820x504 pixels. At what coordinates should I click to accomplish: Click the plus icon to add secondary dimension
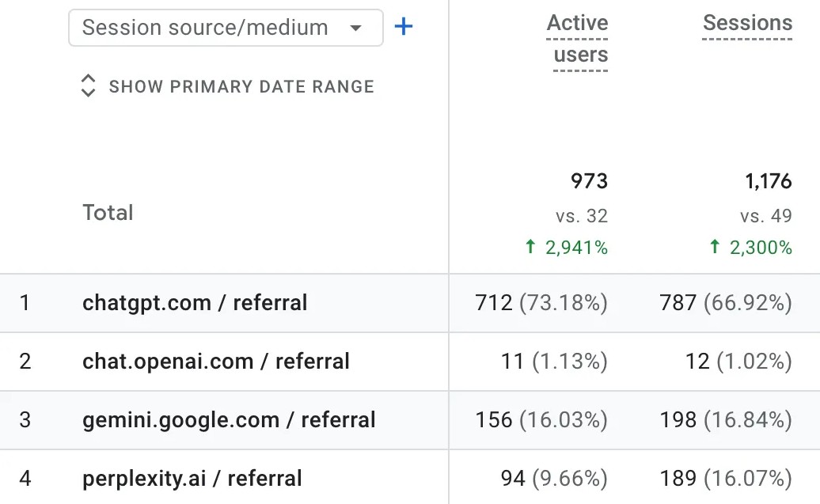click(404, 28)
